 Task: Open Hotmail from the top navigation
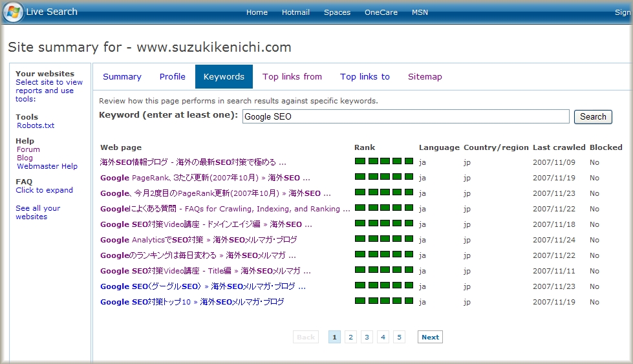[295, 12]
